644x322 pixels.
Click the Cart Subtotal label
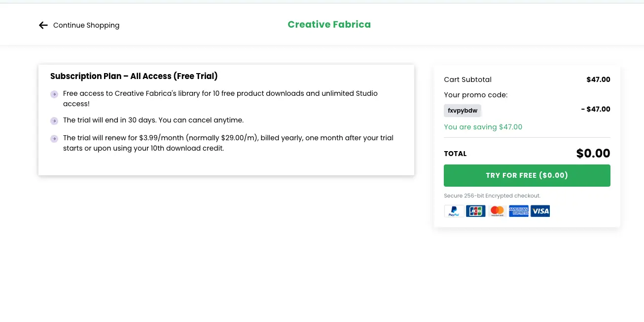tap(467, 80)
